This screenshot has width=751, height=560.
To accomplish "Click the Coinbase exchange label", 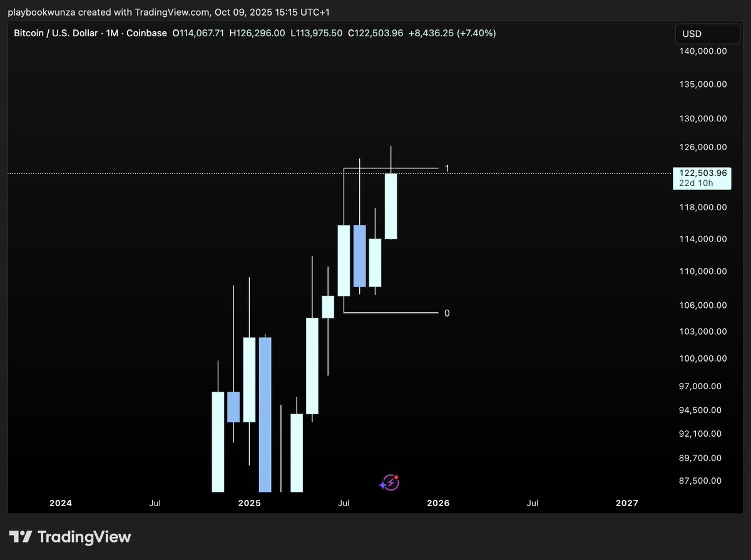I will (x=146, y=33).
